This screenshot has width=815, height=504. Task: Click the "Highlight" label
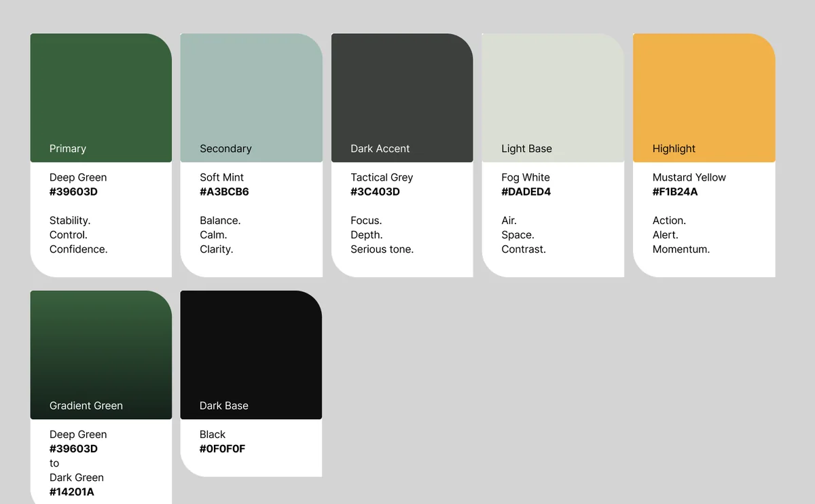(674, 149)
